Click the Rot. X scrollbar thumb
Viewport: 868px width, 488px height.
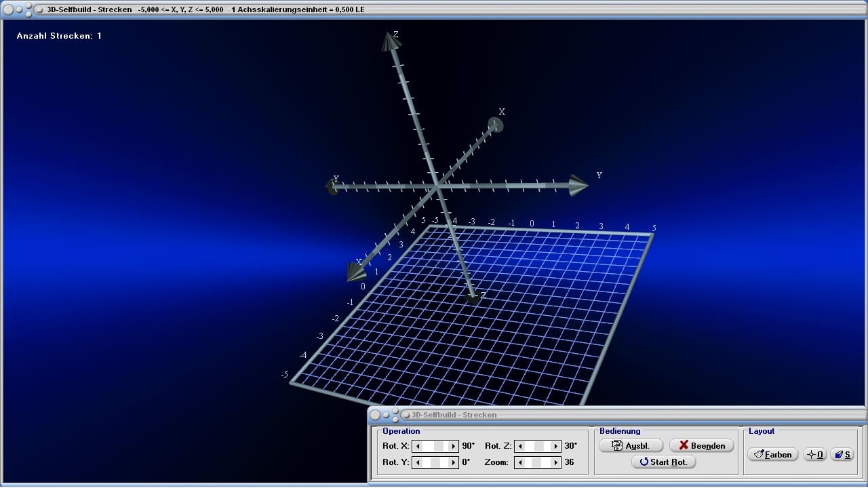coord(439,446)
